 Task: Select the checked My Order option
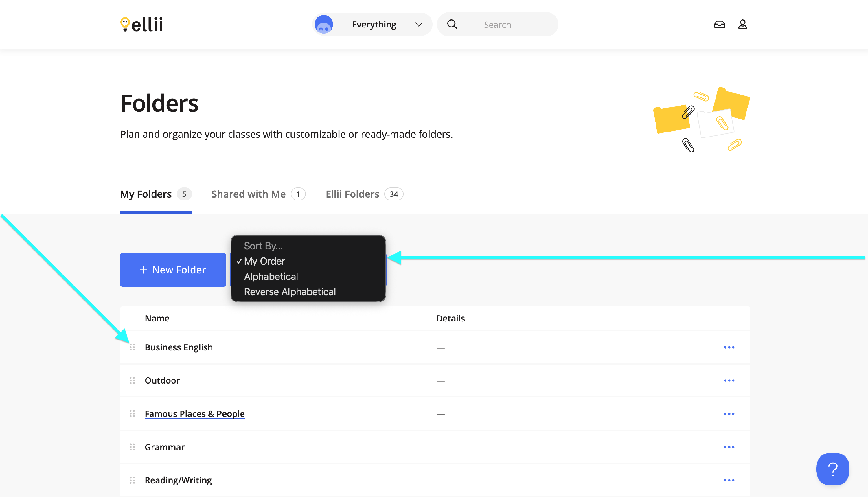click(264, 261)
